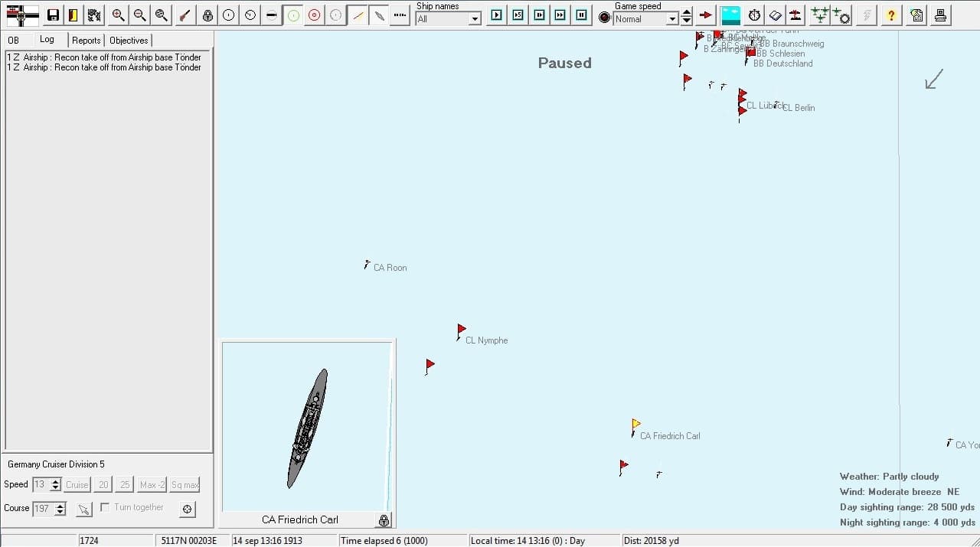Click the Speed value field showing 13
Image resolution: width=980 pixels, height=547 pixels.
pyautogui.click(x=40, y=484)
